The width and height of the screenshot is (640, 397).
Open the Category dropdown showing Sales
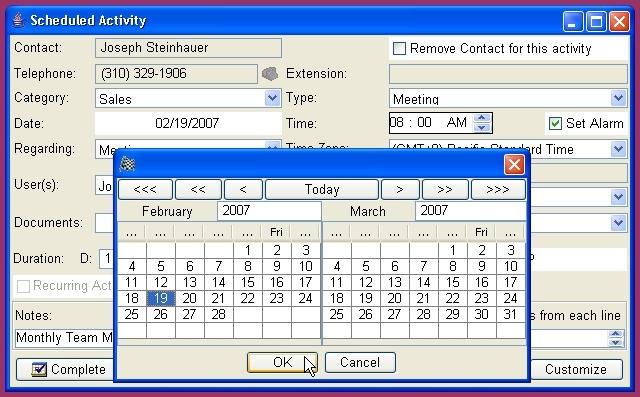coord(272,98)
